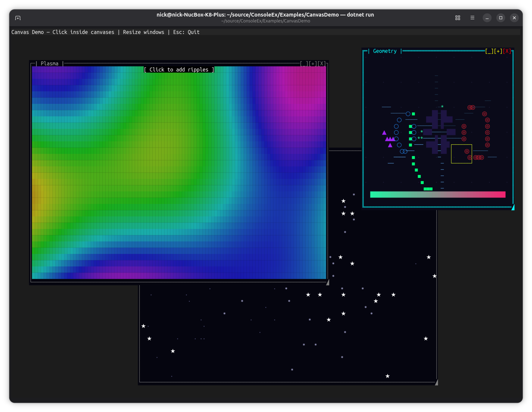
Task: Close the Plasma window with its [X] control
Action: [322, 64]
